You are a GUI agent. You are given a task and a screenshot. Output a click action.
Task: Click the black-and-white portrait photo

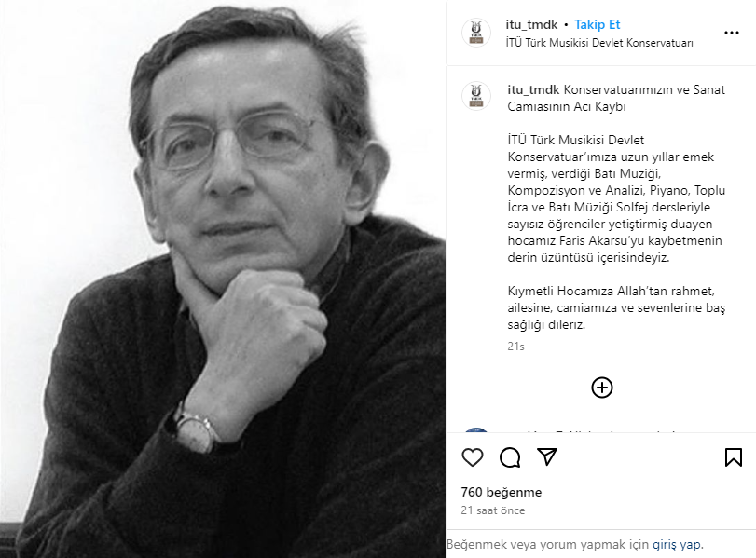tap(223, 279)
